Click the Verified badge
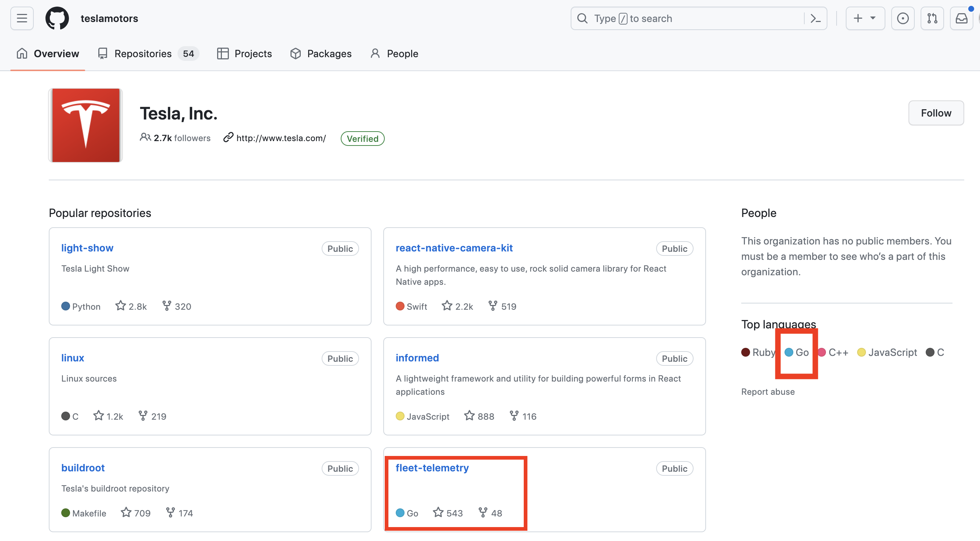The height and width of the screenshot is (541, 980). [x=363, y=139]
